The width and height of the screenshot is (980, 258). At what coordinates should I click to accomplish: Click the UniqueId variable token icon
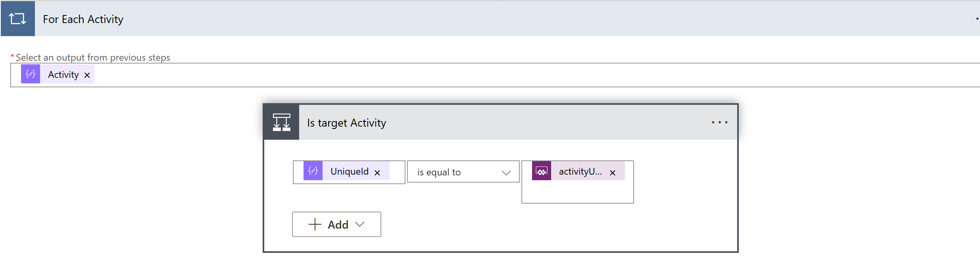313,171
